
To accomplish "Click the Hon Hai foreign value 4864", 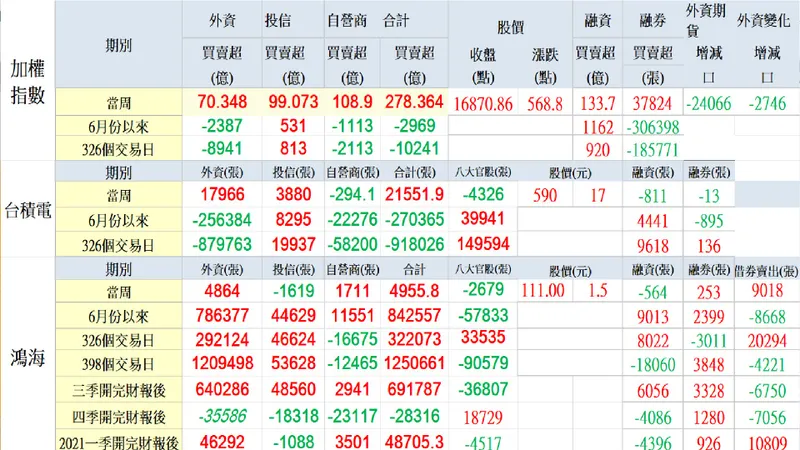I will click(x=222, y=291).
